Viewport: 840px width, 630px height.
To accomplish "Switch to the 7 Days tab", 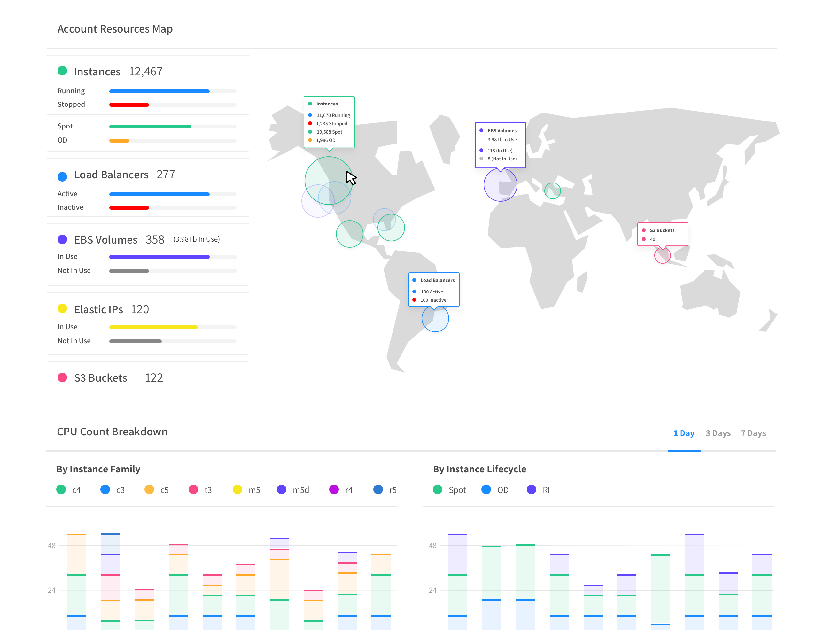I will click(753, 433).
